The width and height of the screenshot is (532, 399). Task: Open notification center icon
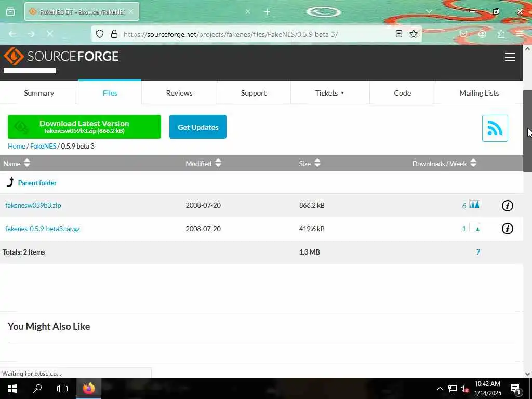pyautogui.click(x=516, y=389)
